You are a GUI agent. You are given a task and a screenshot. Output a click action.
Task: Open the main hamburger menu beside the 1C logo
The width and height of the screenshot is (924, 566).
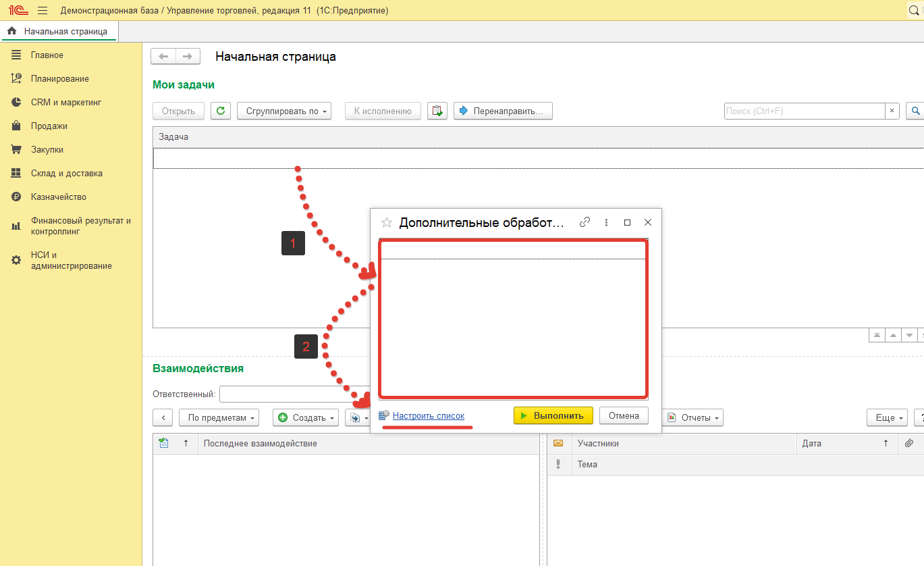click(43, 11)
